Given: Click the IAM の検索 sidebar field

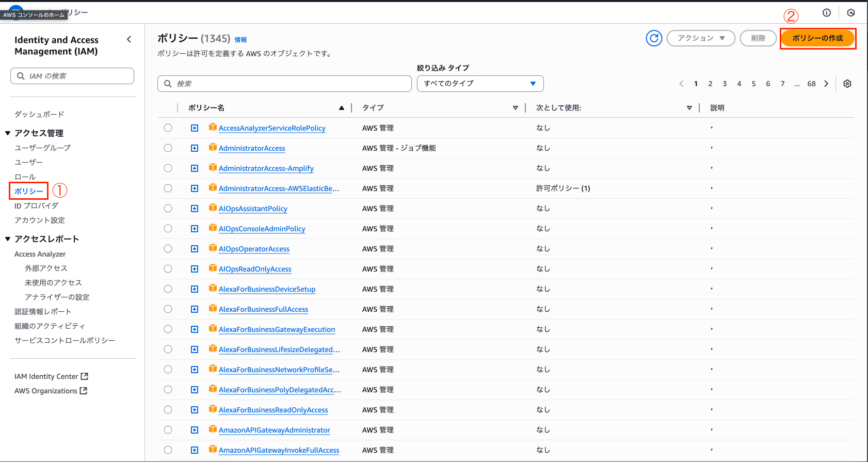Looking at the screenshot, I should 72,76.
